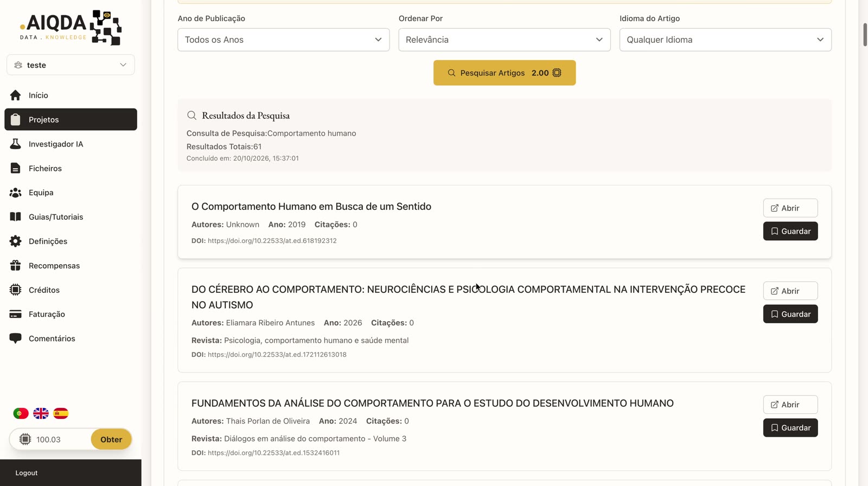Click the document icon beside Ficheiros
The height and width of the screenshot is (486, 868).
pos(15,168)
